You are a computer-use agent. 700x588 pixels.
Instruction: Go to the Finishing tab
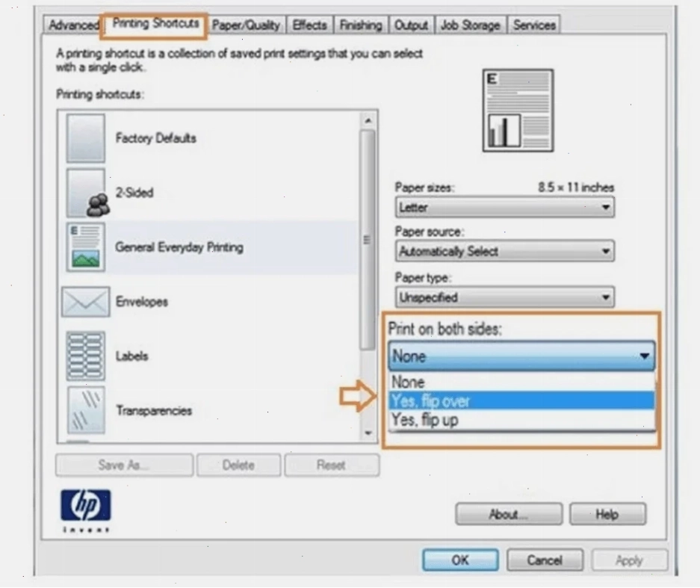pos(361,25)
